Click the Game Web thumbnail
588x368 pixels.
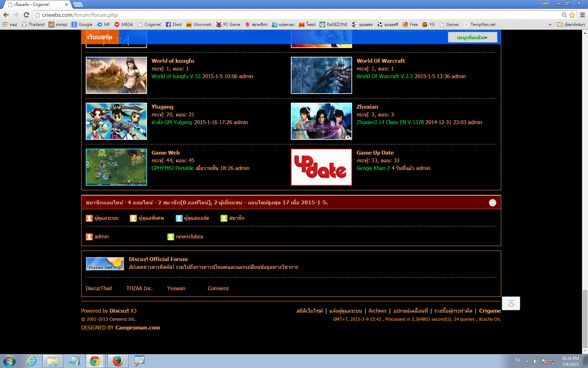tap(116, 167)
